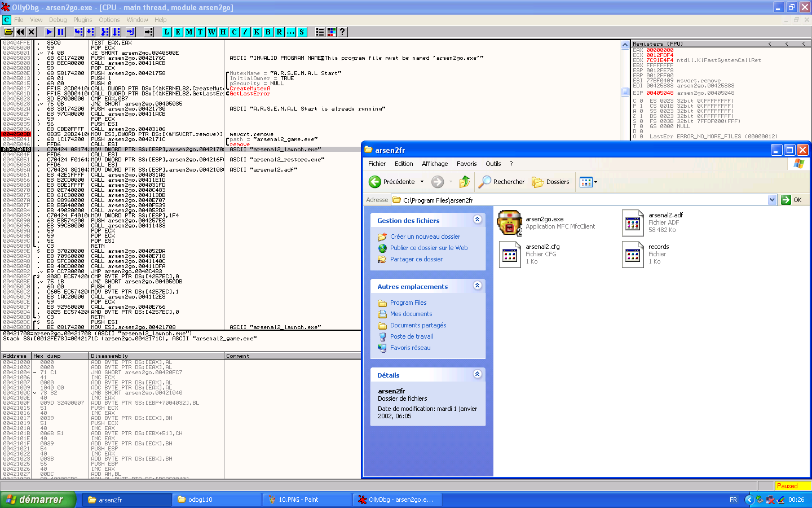The height and width of the screenshot is (508, 812).
Task: Collapse the Gestion des fichiers panel
Action: click(477, 220)
